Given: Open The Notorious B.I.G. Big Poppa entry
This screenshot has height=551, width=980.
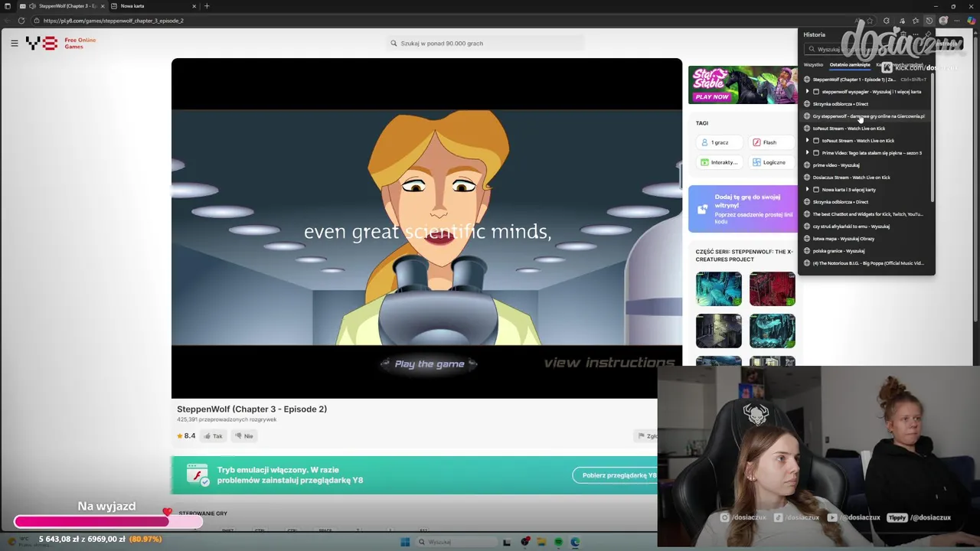Looking at the screenshot, I should point(866,263).
